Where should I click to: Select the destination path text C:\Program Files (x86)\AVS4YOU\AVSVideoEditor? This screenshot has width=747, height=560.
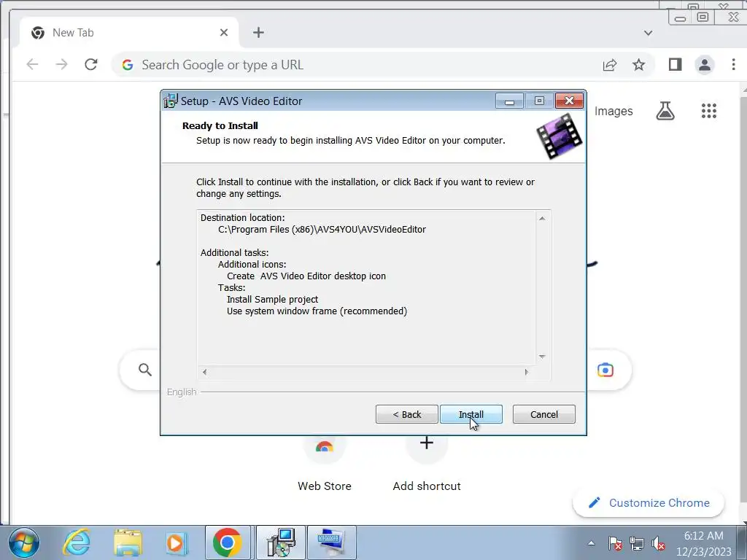[x=322, y=230]
